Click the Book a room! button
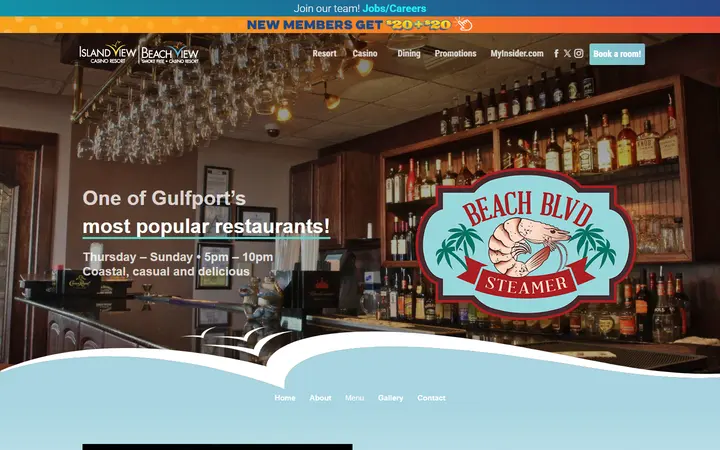The width and height of the screenshot is (720, 450). pyautogui.click(x=617, y=54)
